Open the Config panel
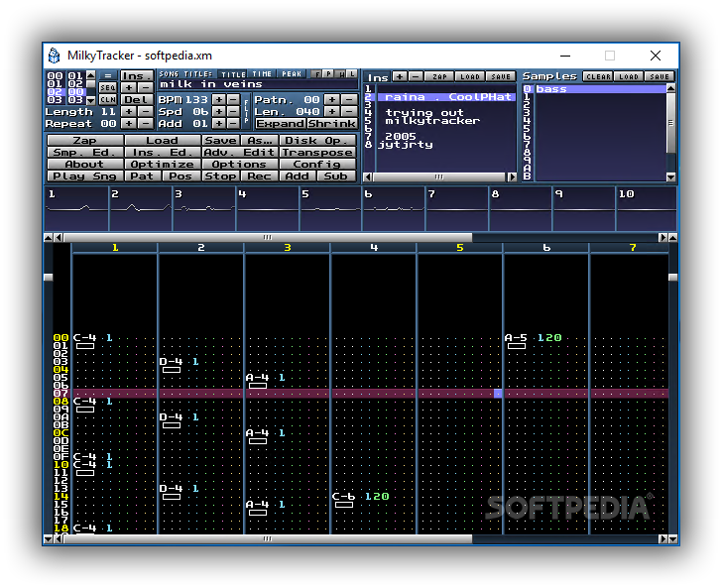 click(x=317, y=165)
